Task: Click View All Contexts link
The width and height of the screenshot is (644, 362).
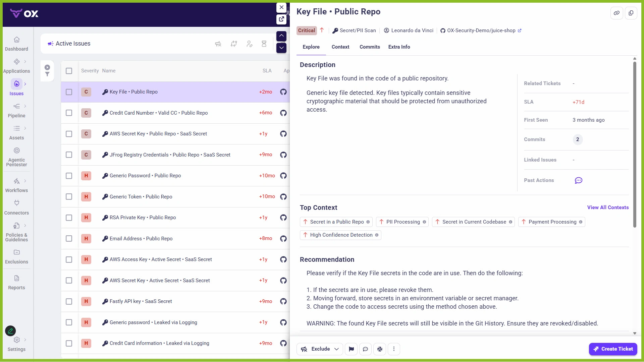Action: (x=607, y=207)
